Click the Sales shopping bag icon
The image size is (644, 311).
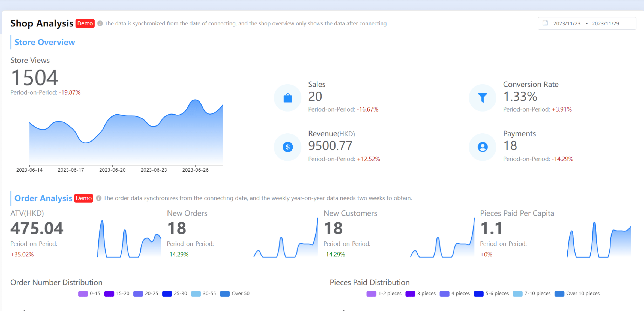pyautogui.click(x=287, y=97)
